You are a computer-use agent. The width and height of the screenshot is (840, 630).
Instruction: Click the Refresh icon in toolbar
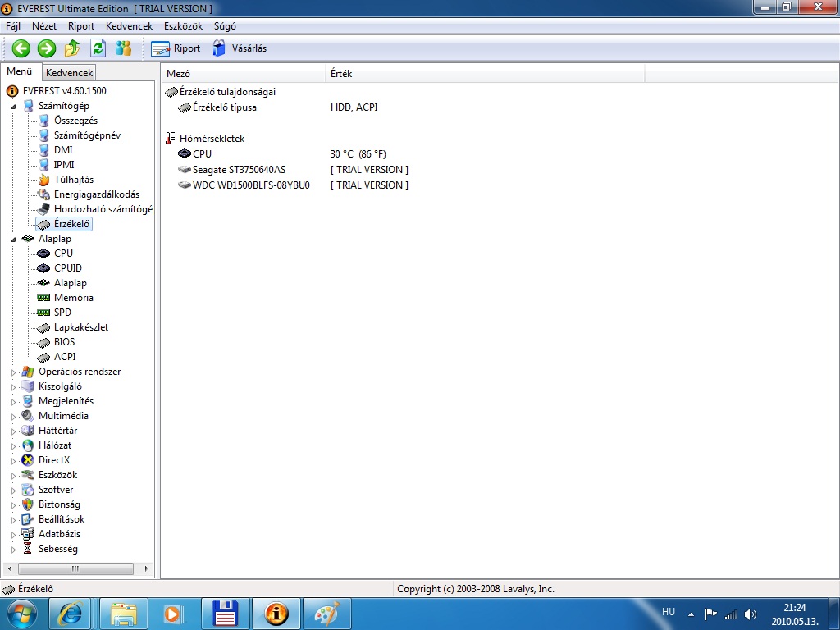(98, 48)
